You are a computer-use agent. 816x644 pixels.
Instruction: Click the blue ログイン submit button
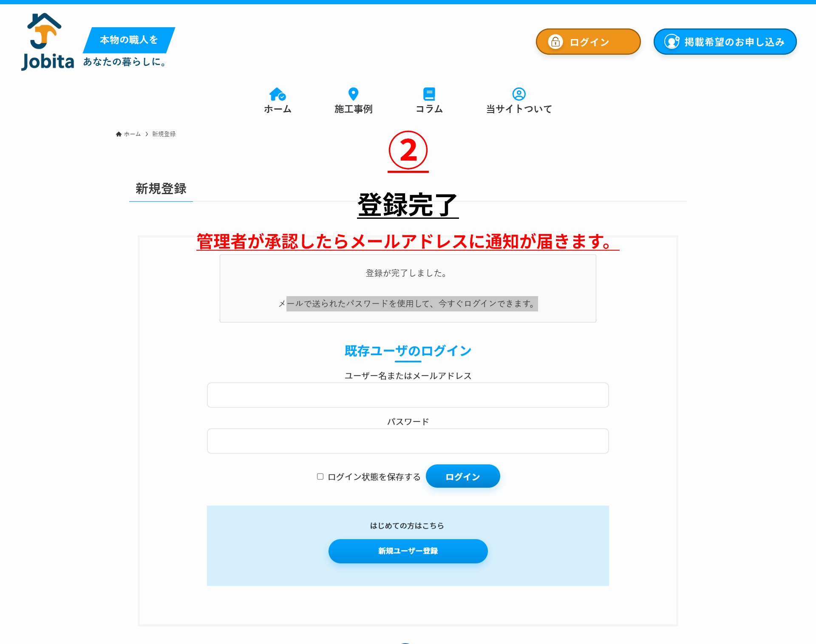(463, 476)
